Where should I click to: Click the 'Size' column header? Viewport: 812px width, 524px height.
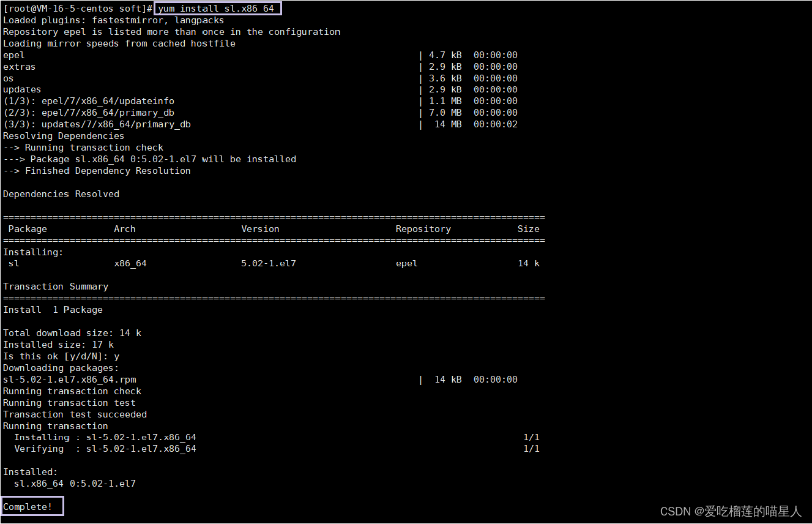(x=529, y=229)
